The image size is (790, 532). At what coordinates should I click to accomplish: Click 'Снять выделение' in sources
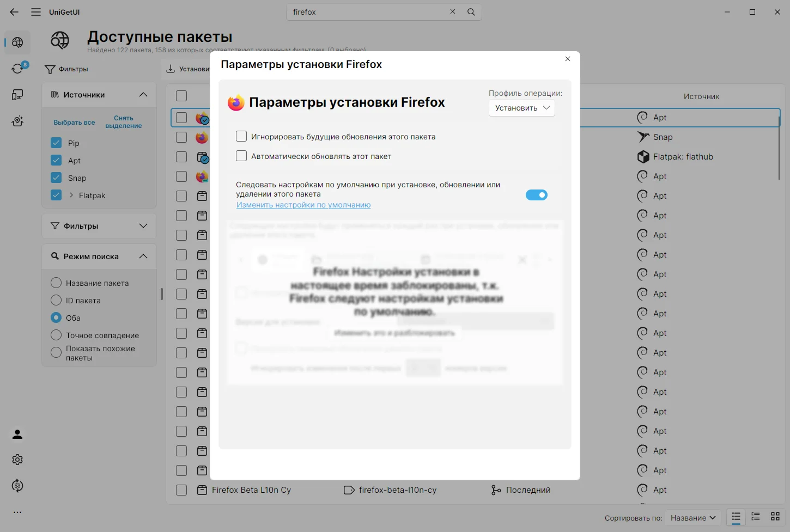tap(124, 122)
